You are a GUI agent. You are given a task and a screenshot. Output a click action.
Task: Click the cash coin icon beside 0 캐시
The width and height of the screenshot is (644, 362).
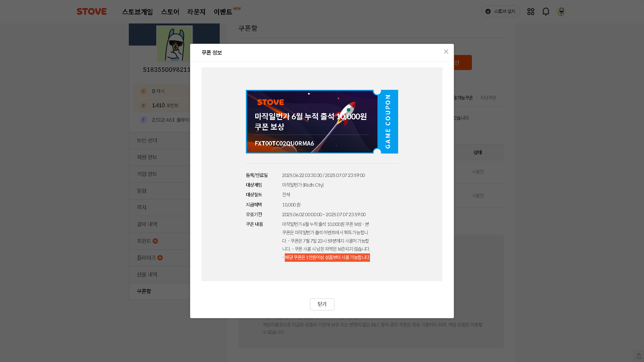pos(144,91)
